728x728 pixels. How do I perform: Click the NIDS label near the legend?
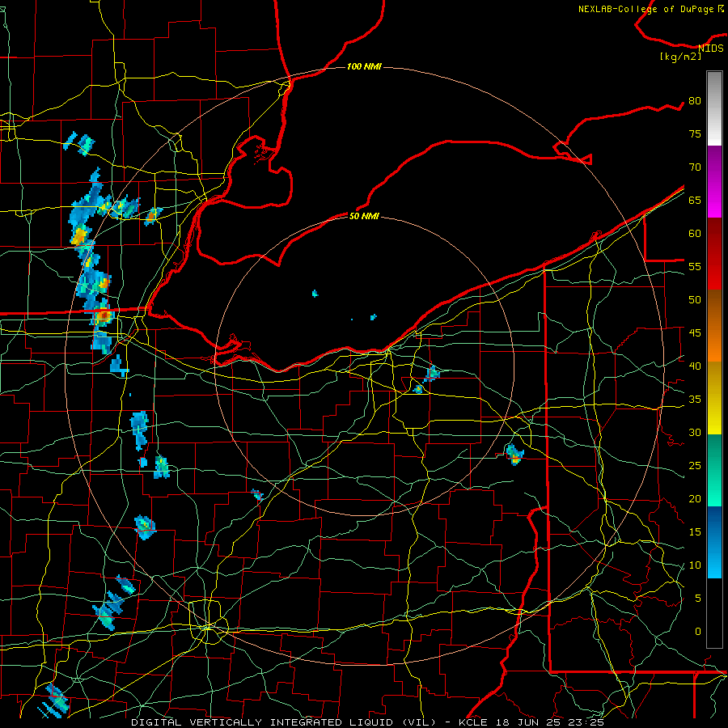point(711,48)
